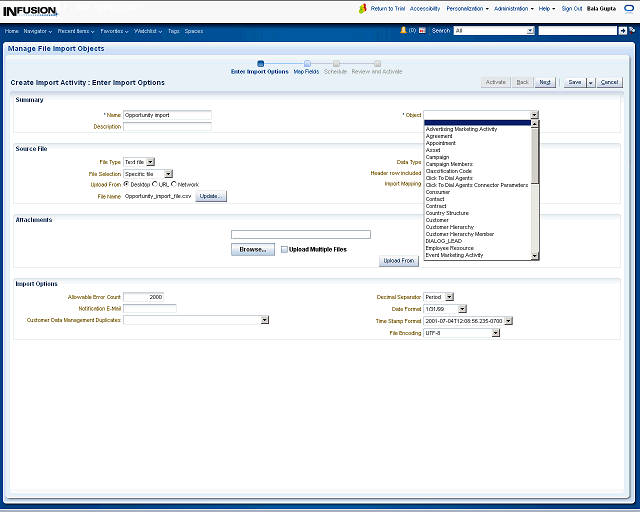Open the Navigator menu
This screenshot has width=640, height=512.
pyautogui.click(x=38, y=31)
